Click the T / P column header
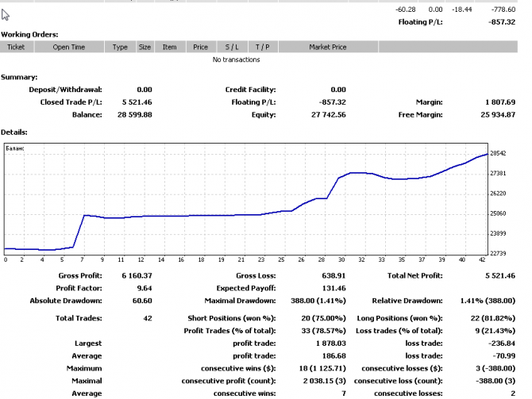 tap(263, 47)
